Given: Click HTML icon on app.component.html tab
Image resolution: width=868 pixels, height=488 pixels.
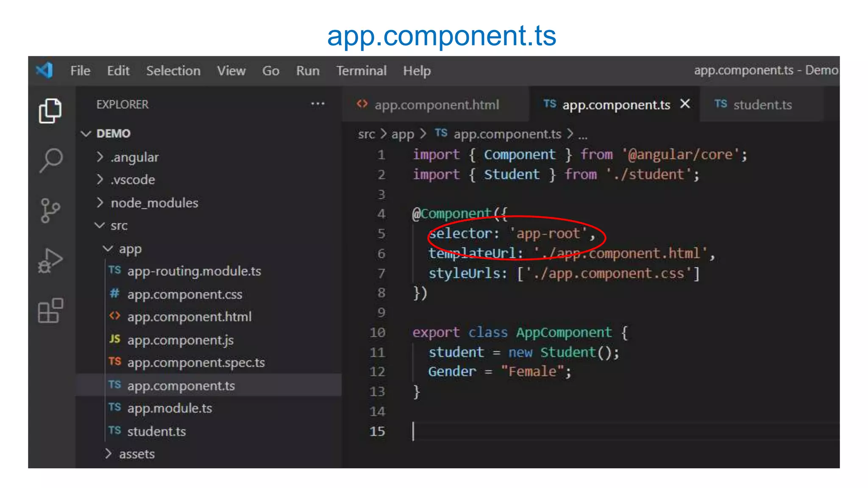Looking at the screenshot, I should coord(362,104).
